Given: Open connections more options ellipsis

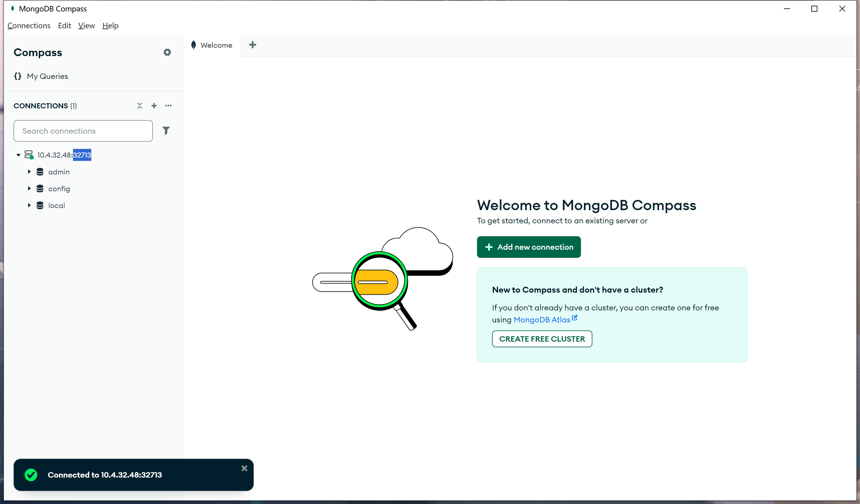Looking at the screenshot, I should [168, 106].
